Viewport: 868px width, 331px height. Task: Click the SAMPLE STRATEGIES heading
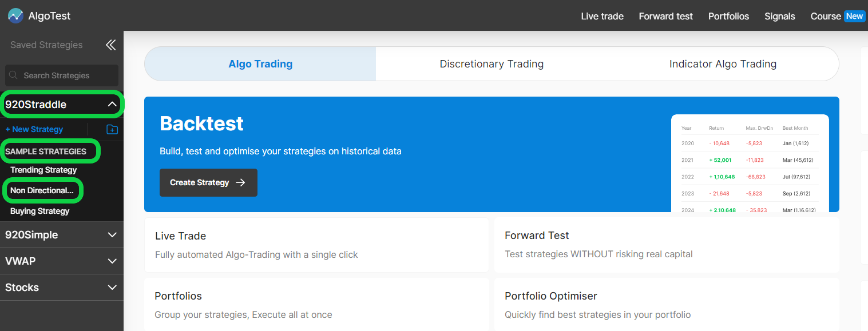pyautogui.click(x=46, y=151)
